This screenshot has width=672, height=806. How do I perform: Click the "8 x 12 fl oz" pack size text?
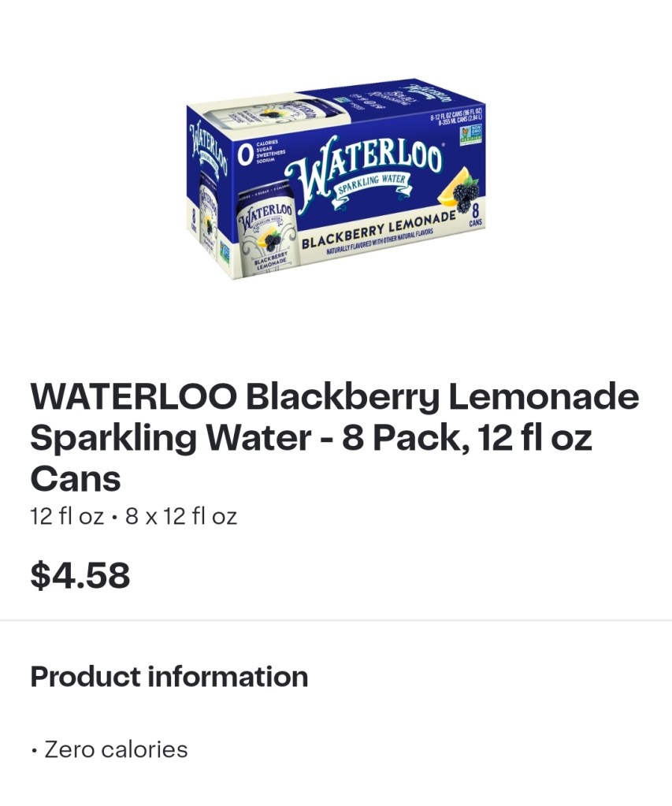[181, 517]
